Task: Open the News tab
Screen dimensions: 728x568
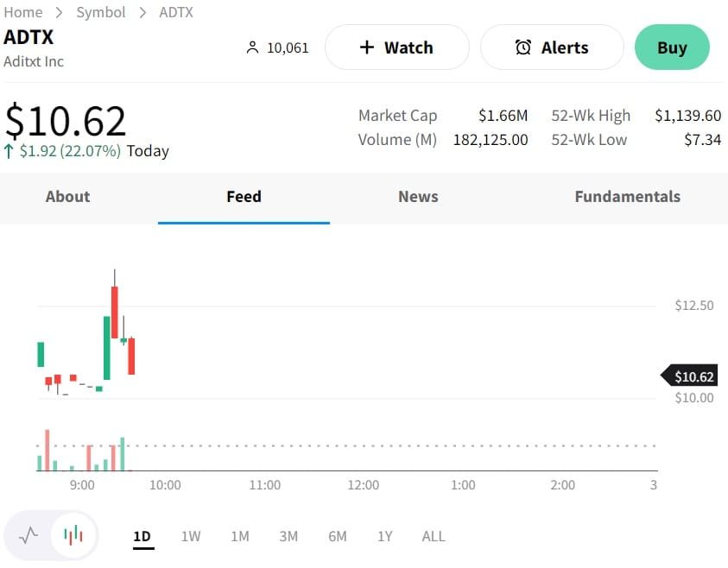Action: point(418,197)
